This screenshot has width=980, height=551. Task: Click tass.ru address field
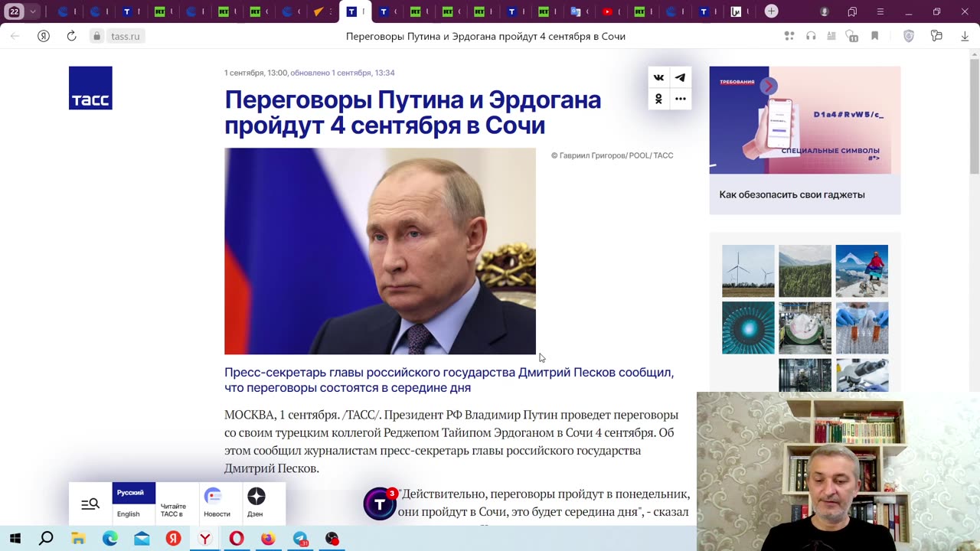126,36
